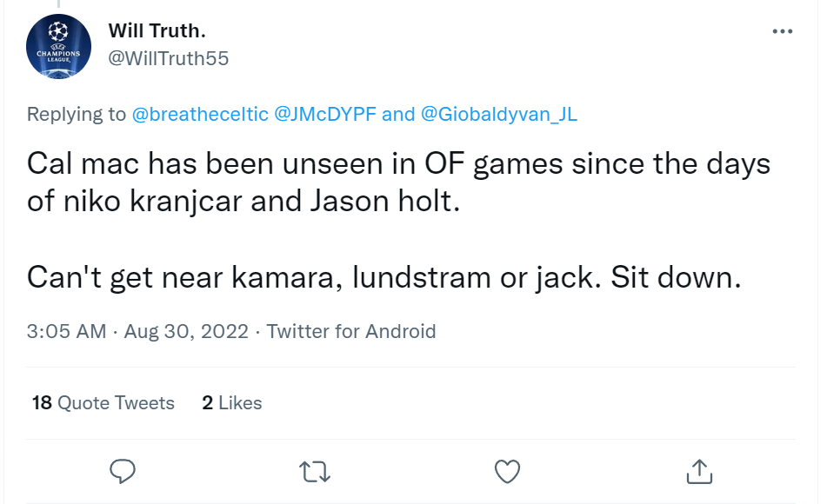Image resolution: width=827 pixels, height=504 pixels.
Task: Open Will Truth. display name
Action: tap(157, 30)
